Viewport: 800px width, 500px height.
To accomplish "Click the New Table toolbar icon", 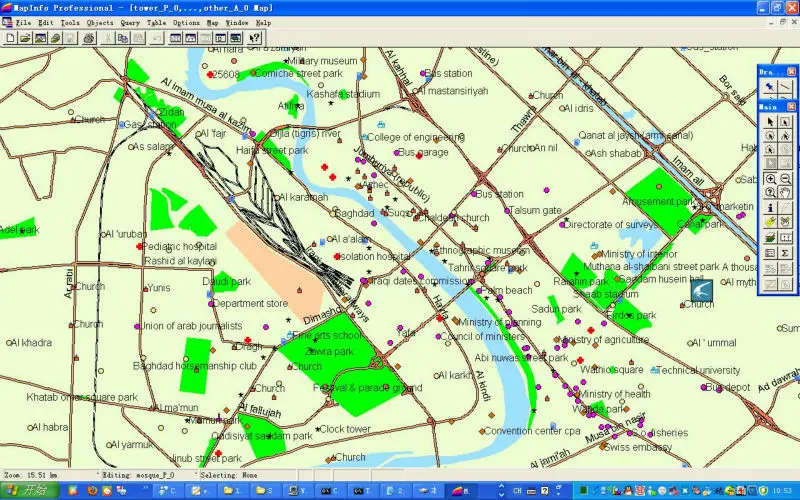I will click(10, 38).
